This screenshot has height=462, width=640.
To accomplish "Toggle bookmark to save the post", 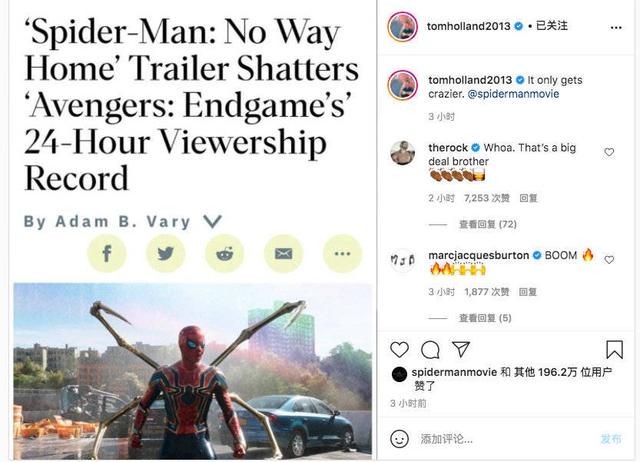I will click(614, 350).
